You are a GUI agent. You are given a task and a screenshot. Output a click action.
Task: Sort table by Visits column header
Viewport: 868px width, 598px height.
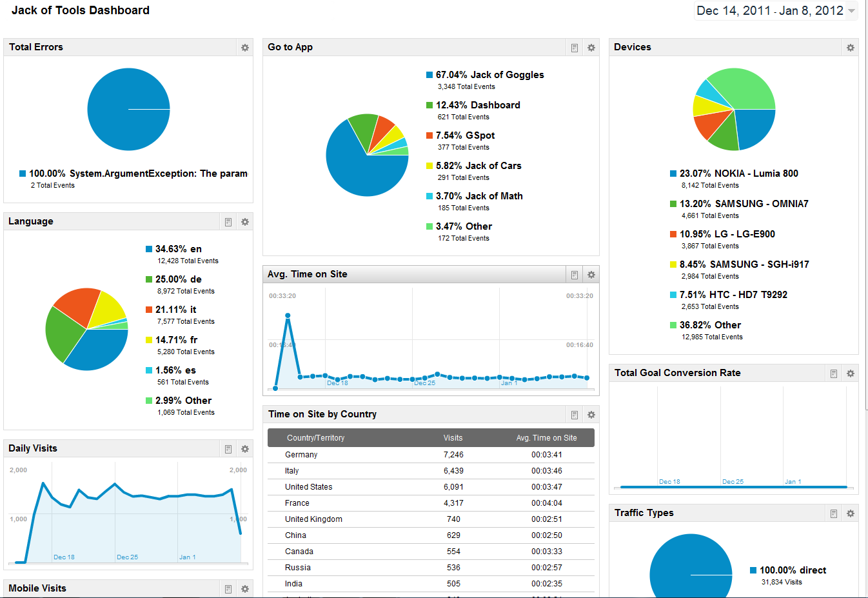tap(453, 438)
